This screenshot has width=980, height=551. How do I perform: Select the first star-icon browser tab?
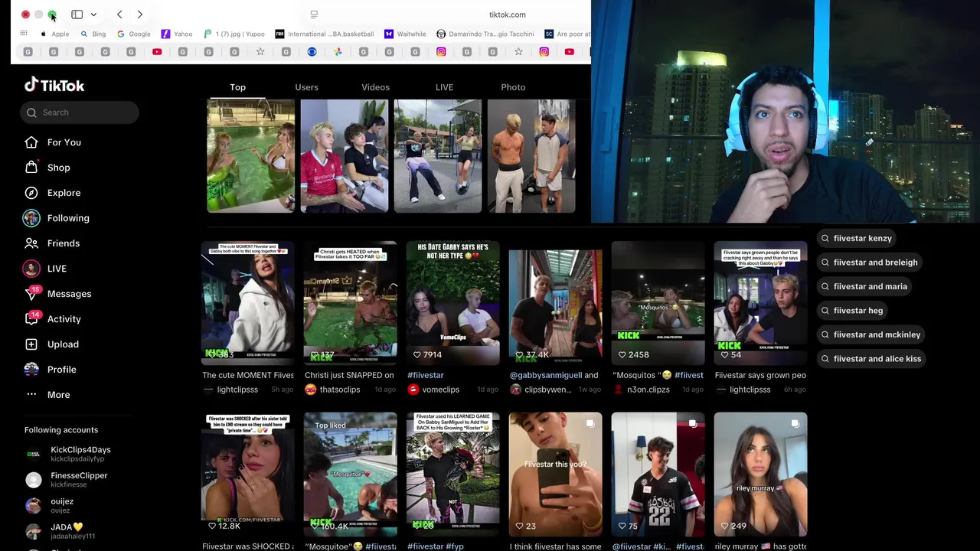point(260,52)
